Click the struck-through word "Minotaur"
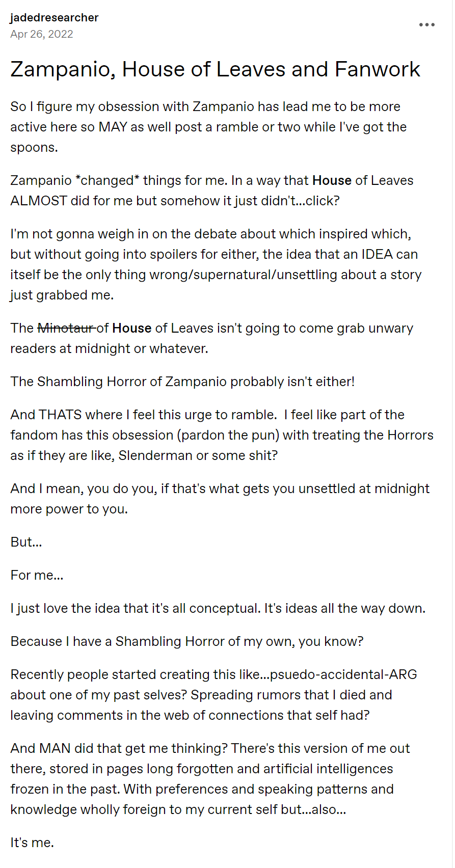 pyautogui.click(x=67, y=328)
